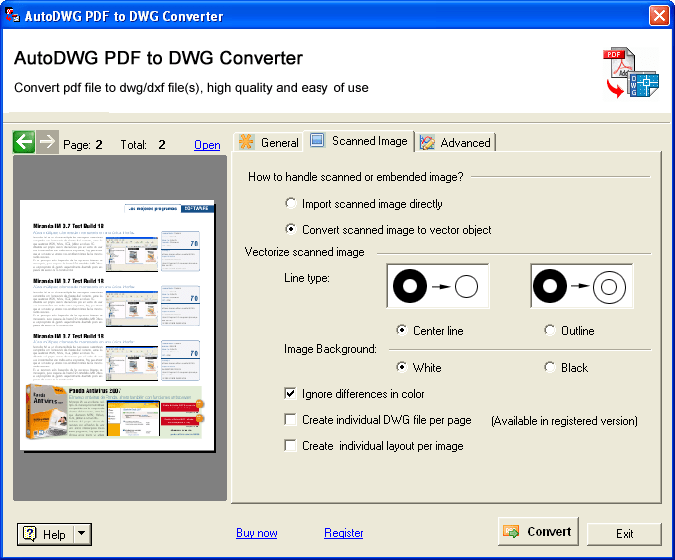The image size is (675, 560).
Task: Choose the Outline line type
Action: coord(550,331)
